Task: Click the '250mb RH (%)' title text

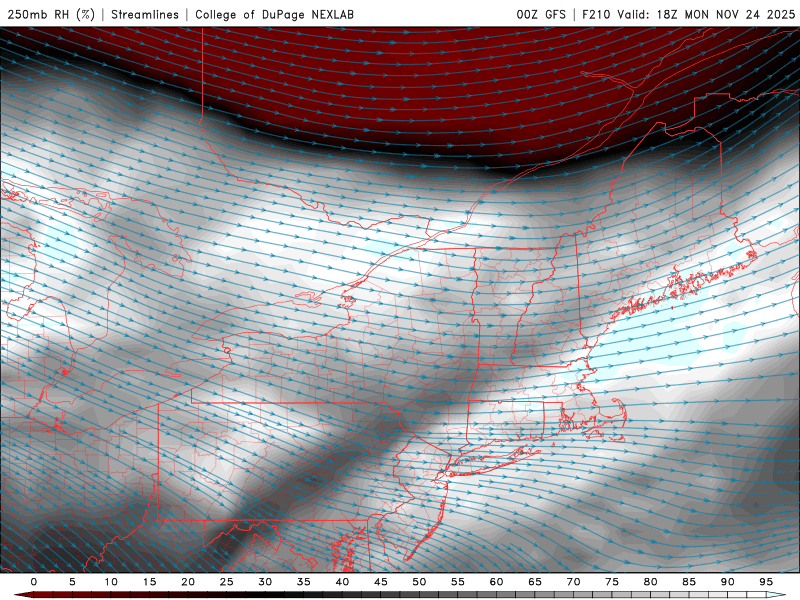Action: pos(51,14)
